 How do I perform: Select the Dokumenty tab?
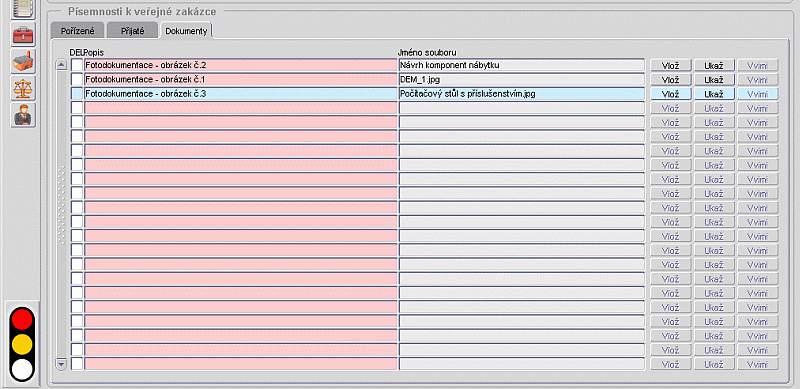coord(186,31)
